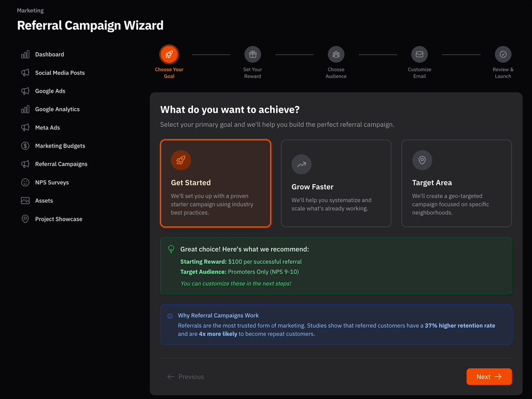Click the envelope icon for Customize Email step
Viewport: 532px width, 399px height.
coord(419,55)
